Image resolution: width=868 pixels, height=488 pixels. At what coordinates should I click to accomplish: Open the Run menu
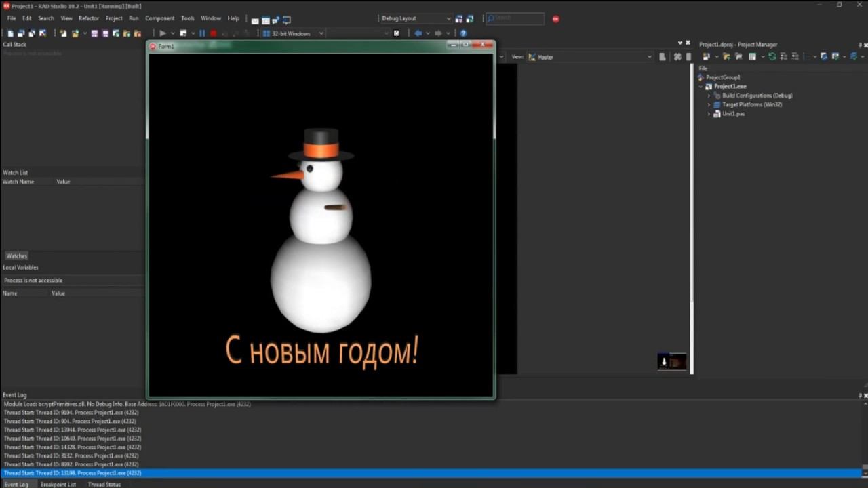(x=134, y=18)
